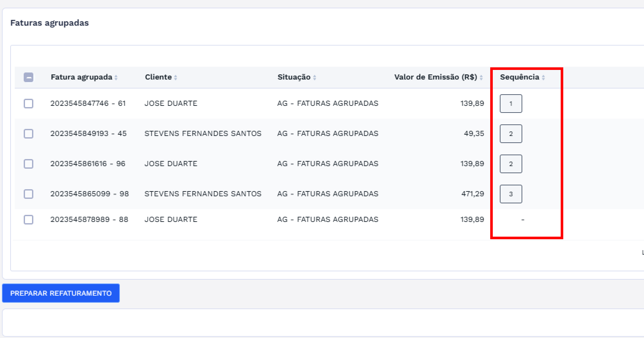Click Valor de Emissão sort icon
This screenshot has width=644, height=338.
point(481,78)
